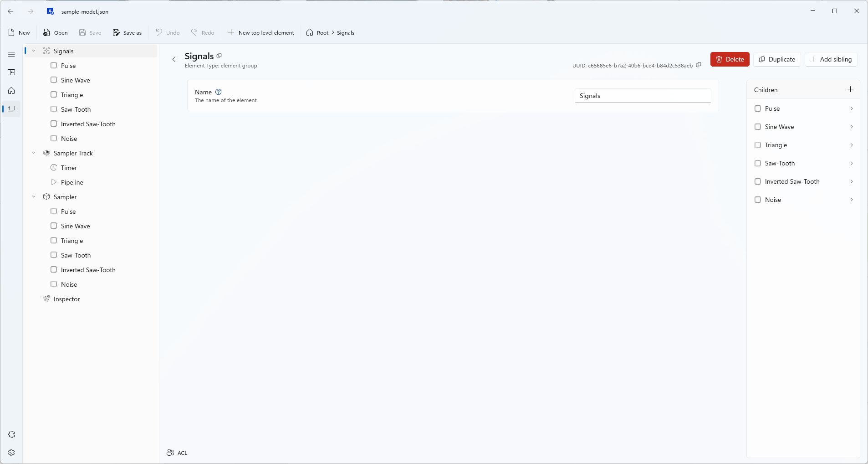868x464 pixels.
Task: Click the Pipeline play icon in Sampler Track
Action: pyautogui.click(x=54, y=182)
